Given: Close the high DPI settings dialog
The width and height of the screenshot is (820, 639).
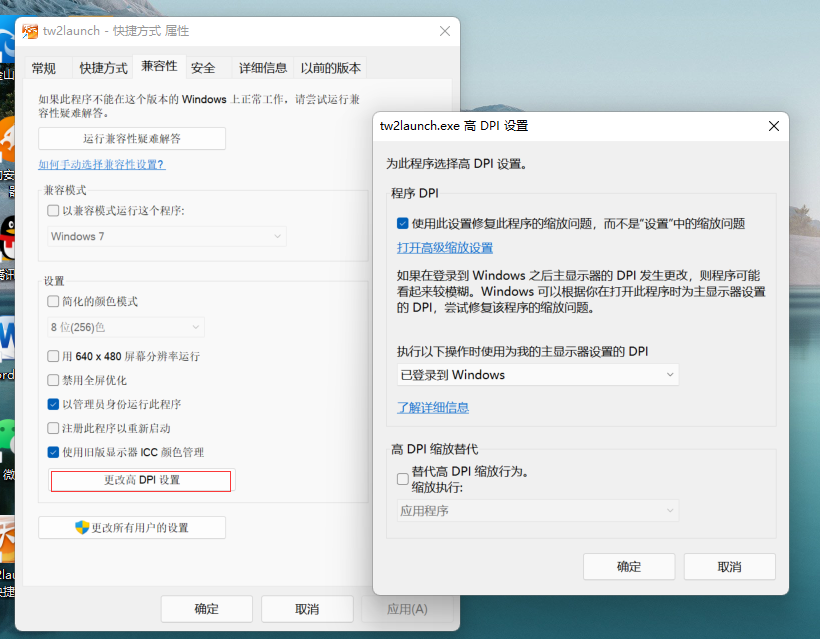Looking at the screenshot, I should (774, 126).
